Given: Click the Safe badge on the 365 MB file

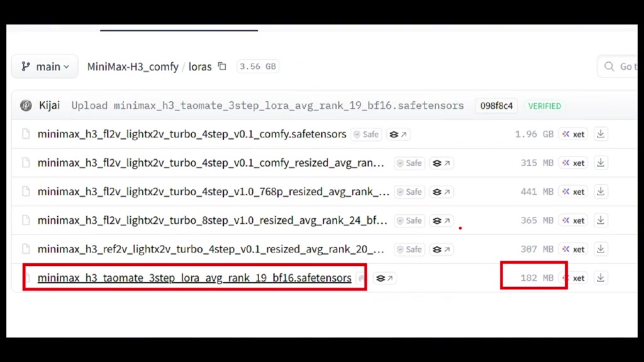Looking at the screenshot, I should 409,221.
